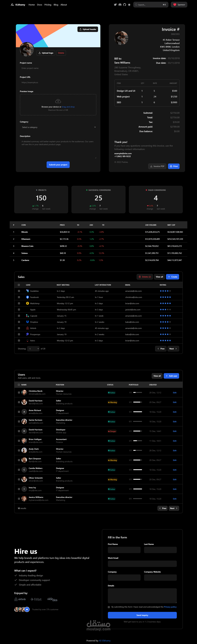Go to Prev page in Sales table
This screenshot has width=197, height=644.
(161, 349)
